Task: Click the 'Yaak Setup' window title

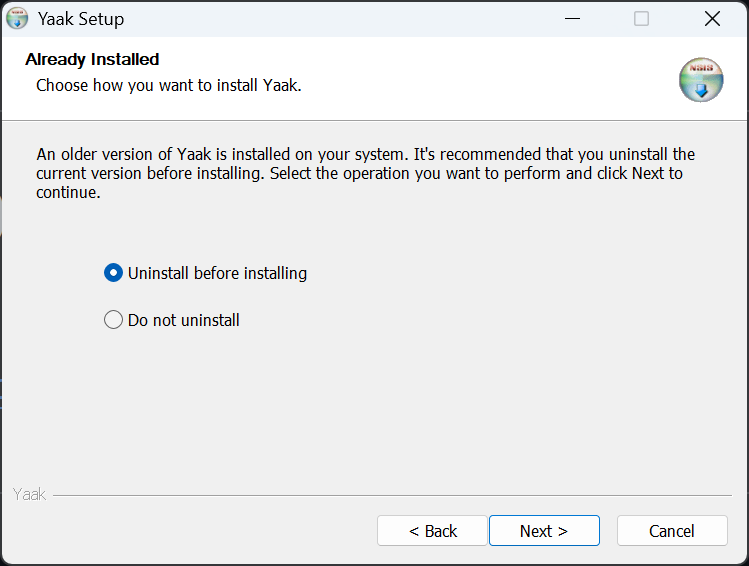Action: 81,19
